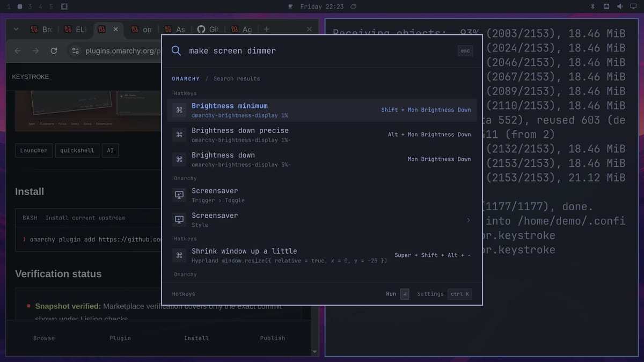Click the omarchy plugin add command text
This screenshot has width=644, height=362.
click(x=96, y=239)
